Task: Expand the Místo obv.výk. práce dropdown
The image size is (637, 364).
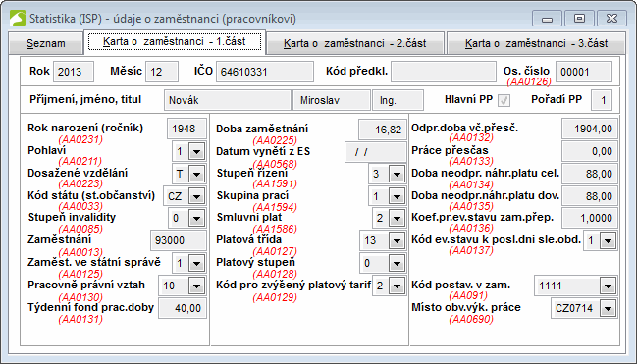Action: click(x=609, y=308)
